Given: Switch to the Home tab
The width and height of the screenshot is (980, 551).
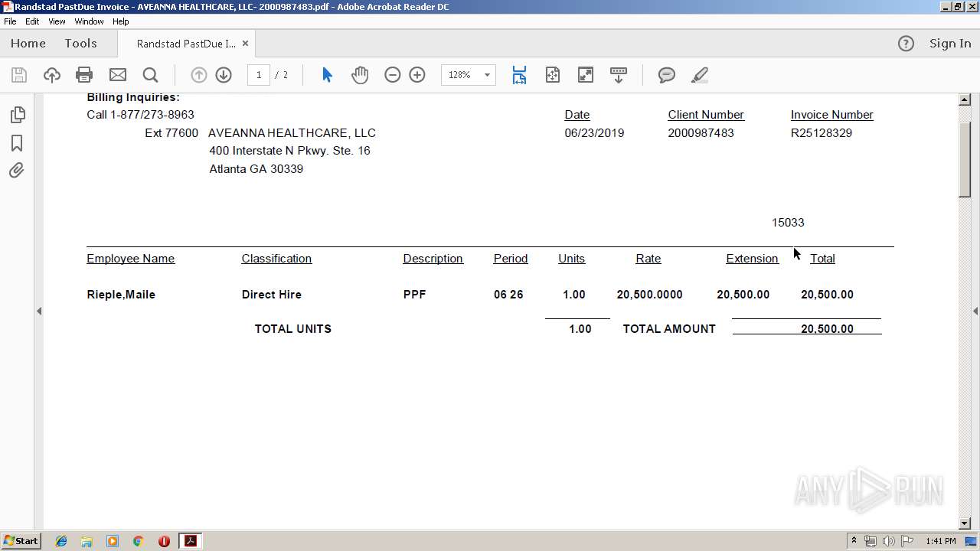Looking at the screenshot, I should pyautogui.click(x=28, y=44).
